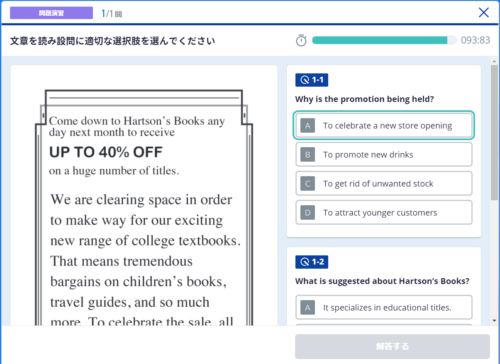
Task: Select answer D: To attract younger customers
Action: pyautogui.click(x=384, y=212)
